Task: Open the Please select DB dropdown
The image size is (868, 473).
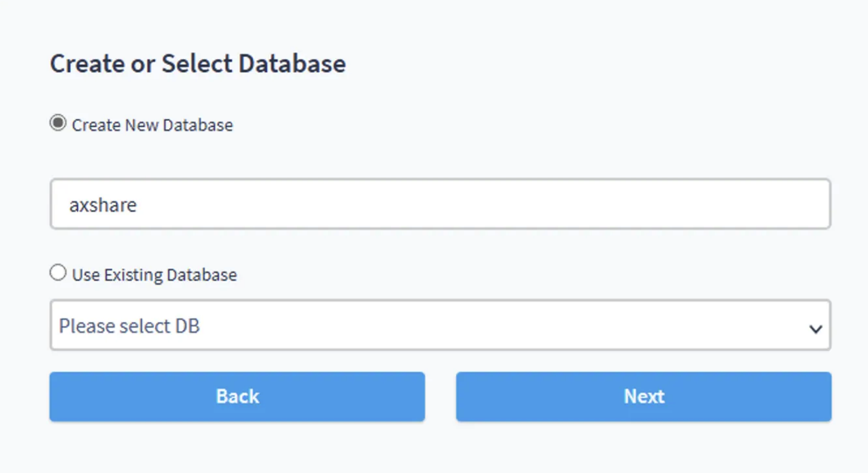Action: 440,325
